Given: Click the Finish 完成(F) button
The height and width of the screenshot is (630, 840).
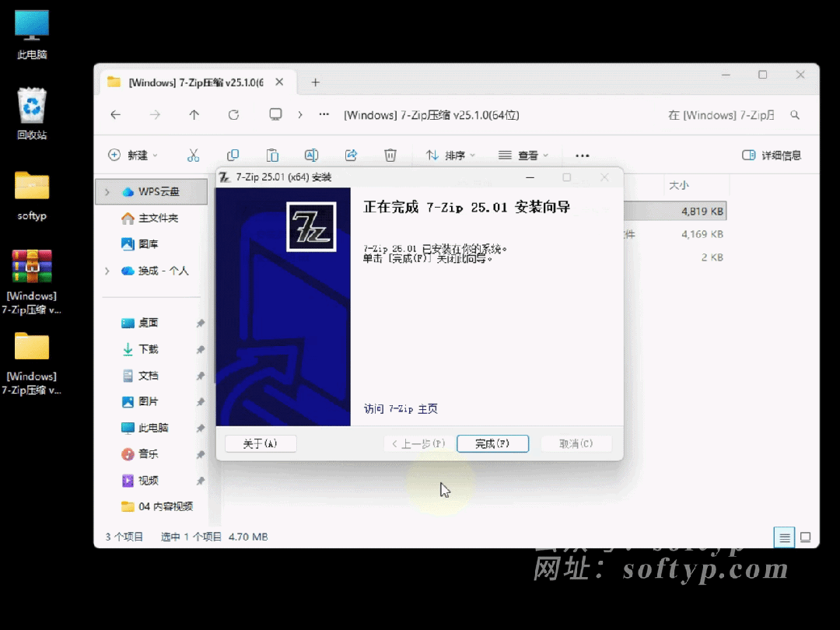Looking at the screenshot, I should (492, 443).
